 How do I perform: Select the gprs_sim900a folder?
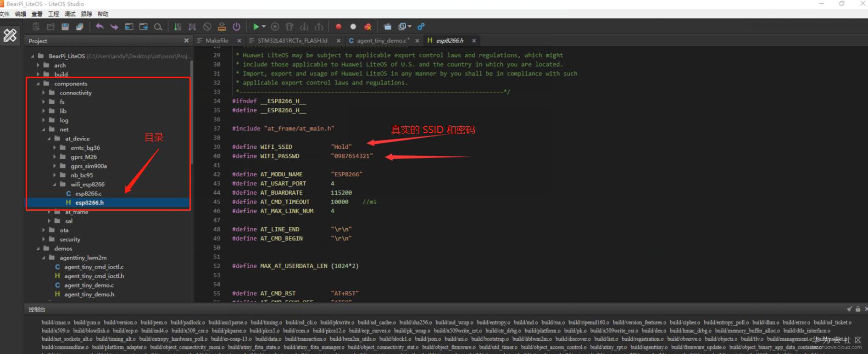[89, 166]
